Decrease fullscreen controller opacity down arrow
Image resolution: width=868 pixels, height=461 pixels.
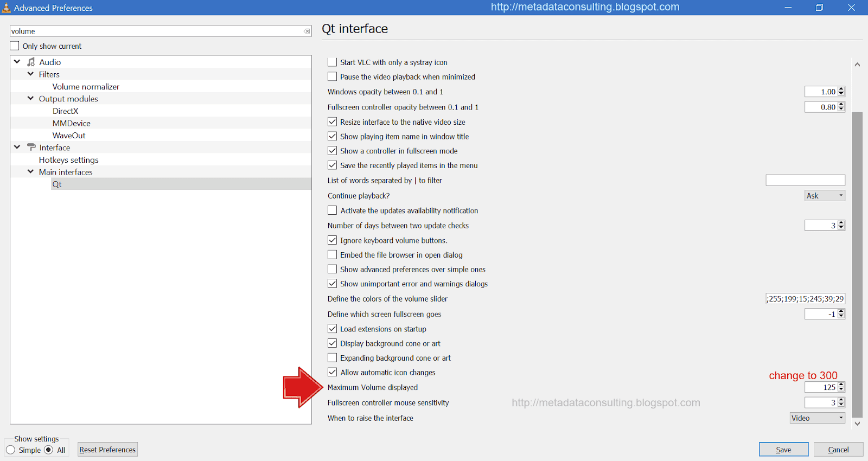coord(841,110)
